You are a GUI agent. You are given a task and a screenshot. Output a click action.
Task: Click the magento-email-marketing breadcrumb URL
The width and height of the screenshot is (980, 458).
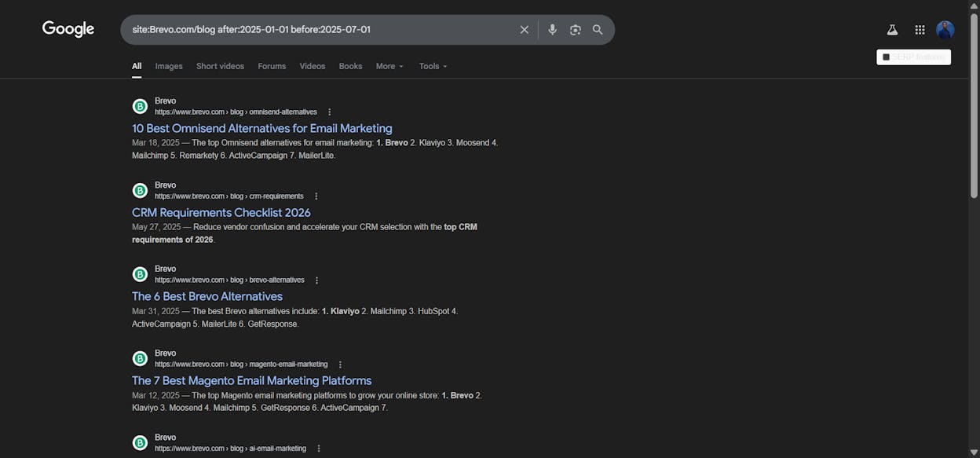pyautogui.click(x=241, y=365)
